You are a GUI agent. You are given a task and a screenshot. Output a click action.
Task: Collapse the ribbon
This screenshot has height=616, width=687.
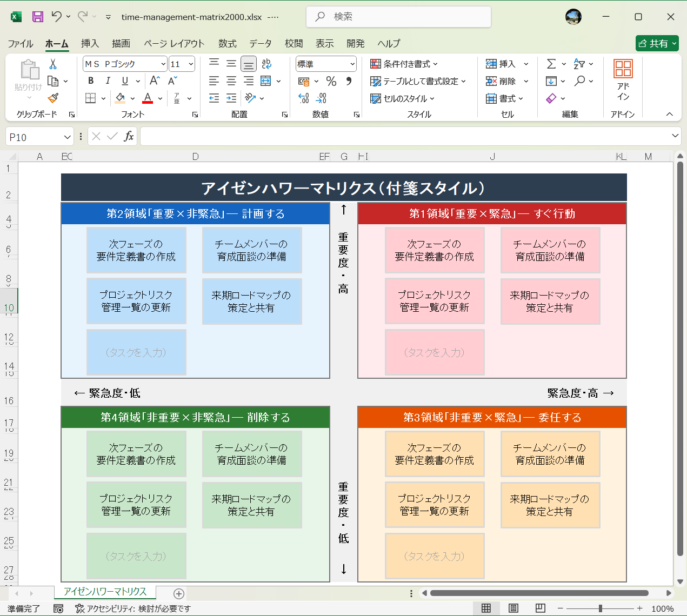pyautogui.click(x=669, y=114)
